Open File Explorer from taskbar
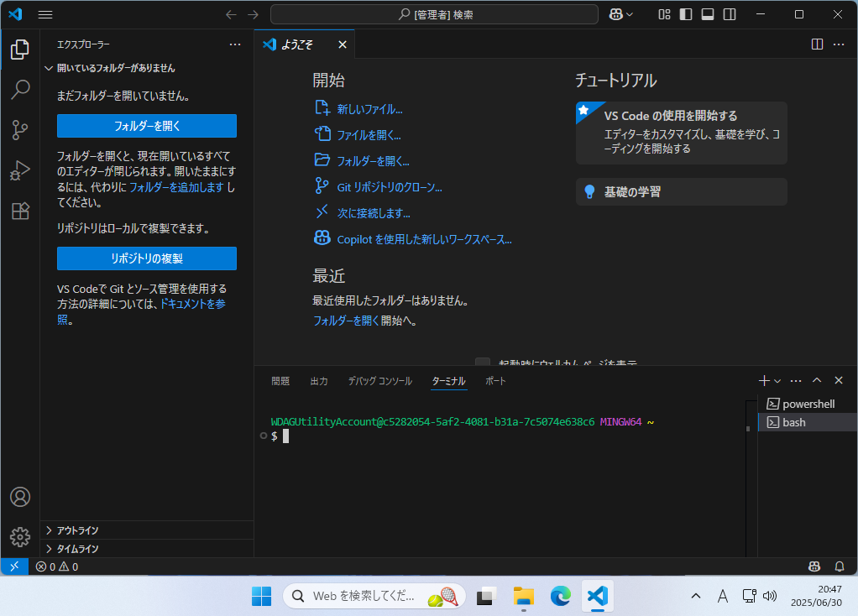Image resolution: width=858 pixels, height=616 pixels. pyautogui.click(x=524, y=596)
